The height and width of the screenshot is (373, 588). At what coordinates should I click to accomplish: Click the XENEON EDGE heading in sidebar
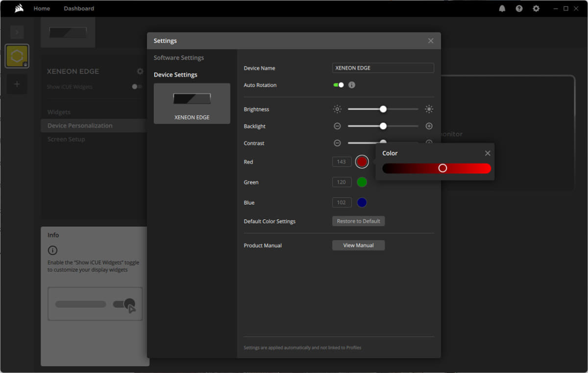coord(73,71)
